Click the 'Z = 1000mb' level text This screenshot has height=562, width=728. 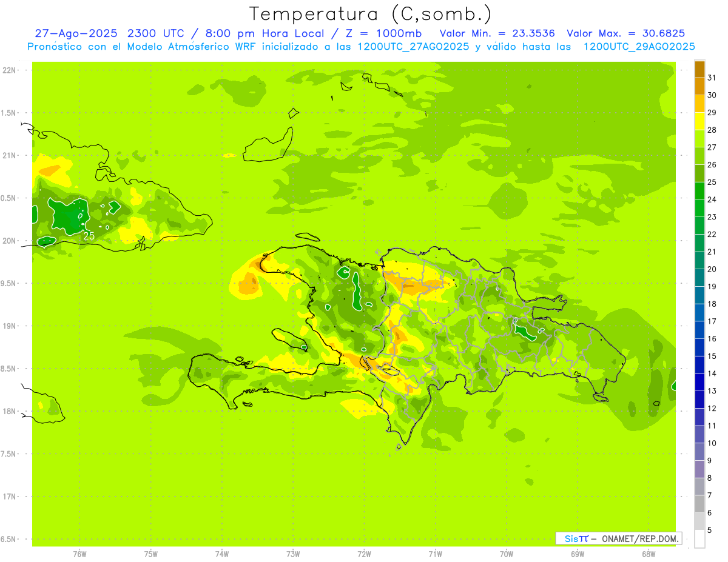(x=384, y=33)
